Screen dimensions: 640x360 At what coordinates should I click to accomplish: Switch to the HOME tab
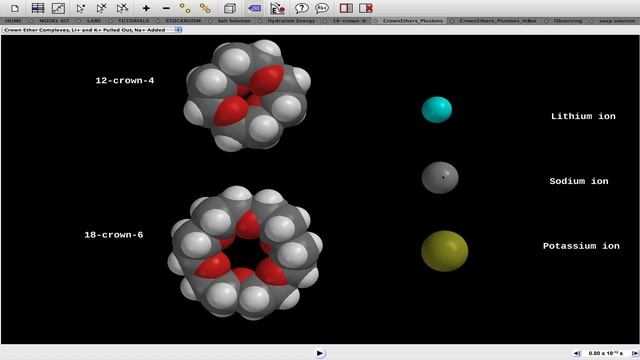[13, 20]
